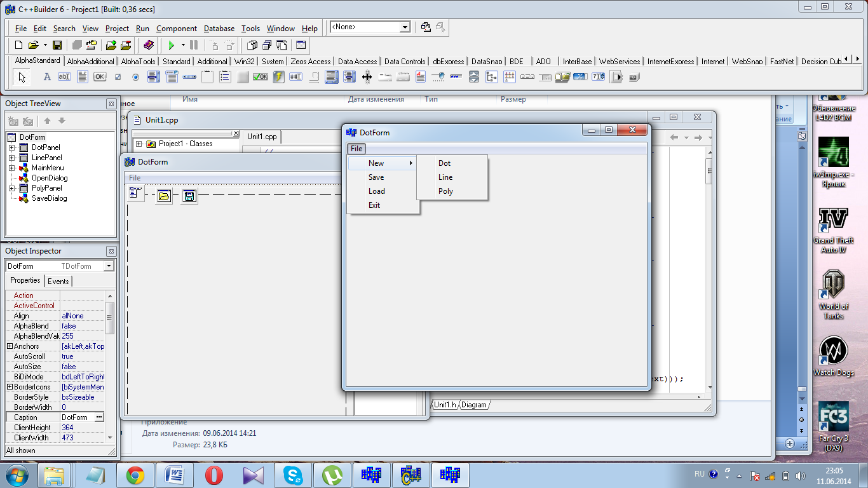Screen dimensions: 868x488
Task: Open the Component menu
Action: (177, 29)
